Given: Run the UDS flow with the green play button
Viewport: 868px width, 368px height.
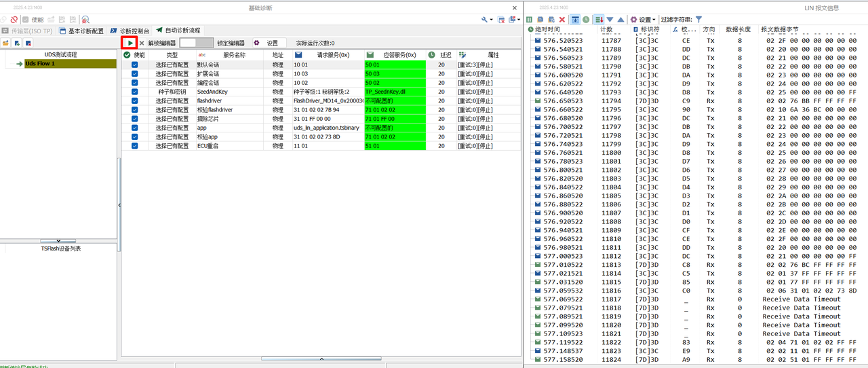Looking at the screenshot, I should tap(129, 43).
